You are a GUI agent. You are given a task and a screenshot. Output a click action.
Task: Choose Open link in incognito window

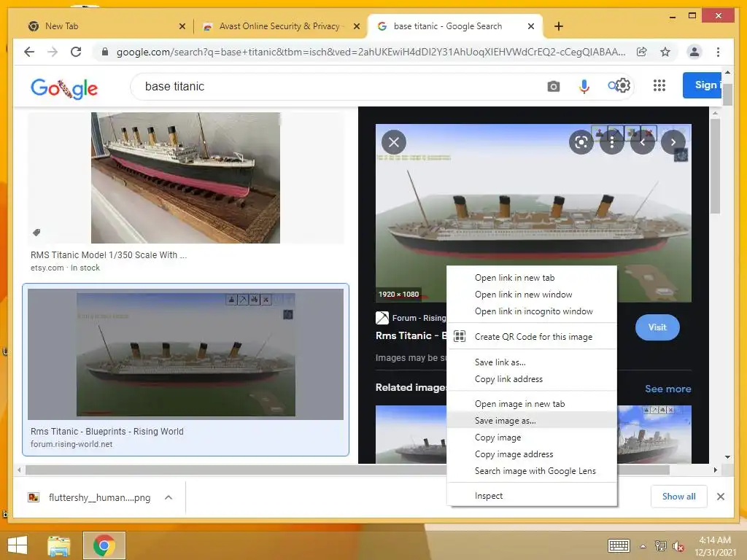(x=532, y=311)
